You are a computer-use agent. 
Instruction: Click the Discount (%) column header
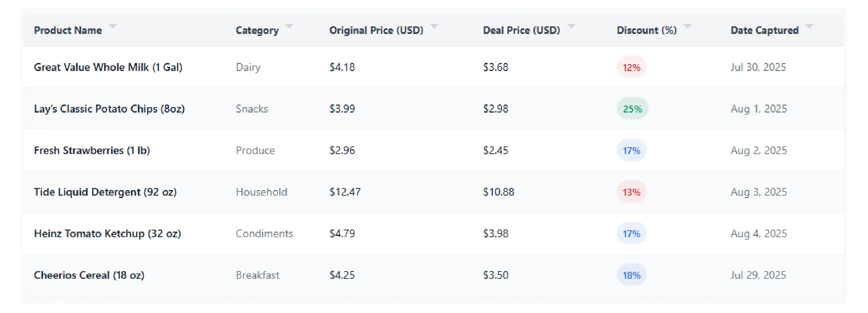click(647, 30)
